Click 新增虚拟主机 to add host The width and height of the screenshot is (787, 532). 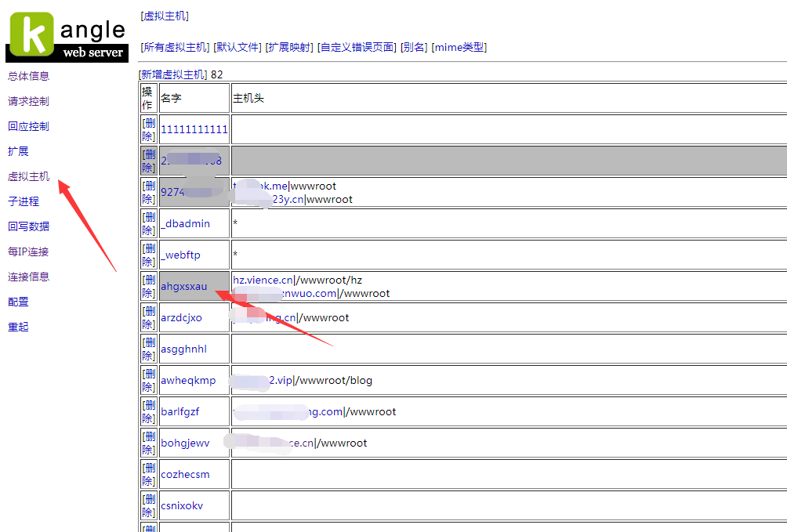[x=173, y=74]
